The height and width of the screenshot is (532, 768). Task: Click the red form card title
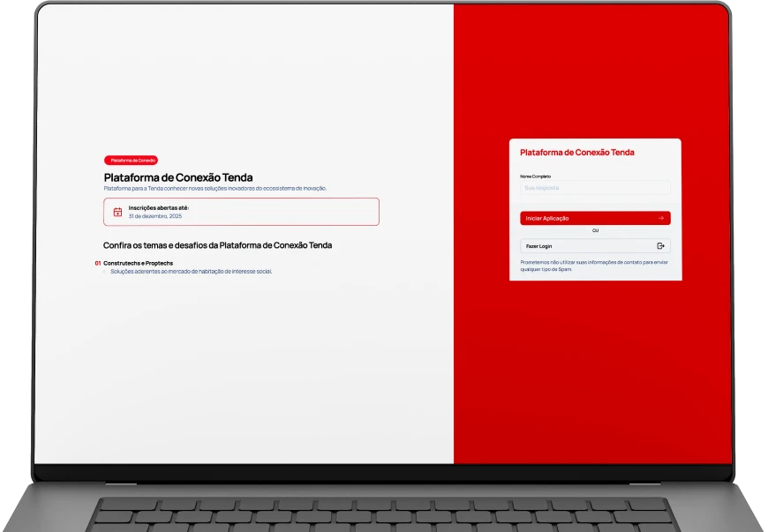click(x=577, y=153)
